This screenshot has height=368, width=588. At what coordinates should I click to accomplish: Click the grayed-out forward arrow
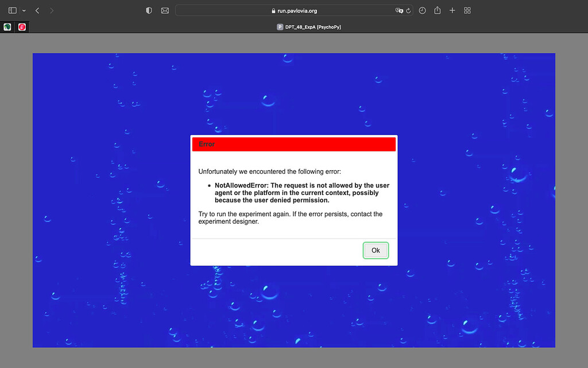coord(52,10)
